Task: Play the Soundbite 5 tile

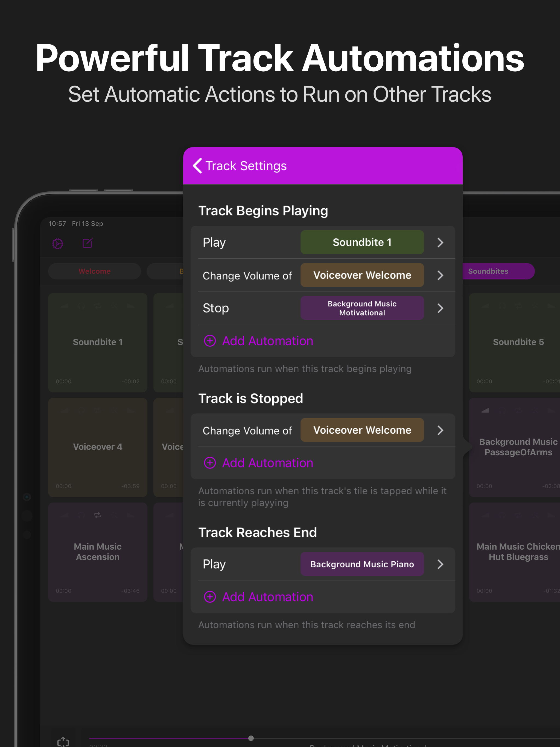Action: pos(514,342)
